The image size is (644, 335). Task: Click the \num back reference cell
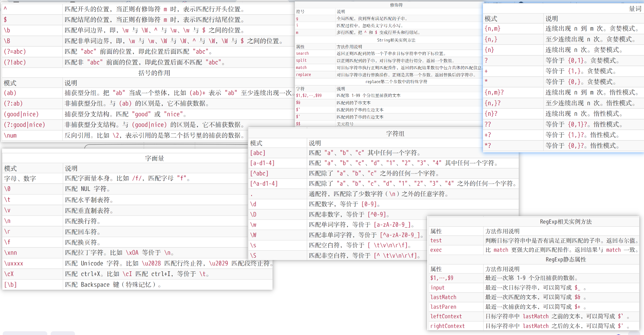coord(10,136)
